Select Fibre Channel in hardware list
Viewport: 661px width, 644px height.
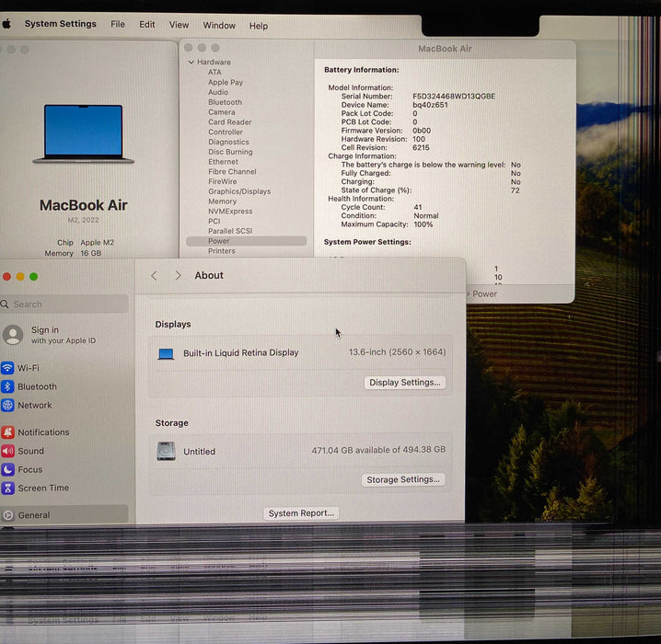pos(232,171)
